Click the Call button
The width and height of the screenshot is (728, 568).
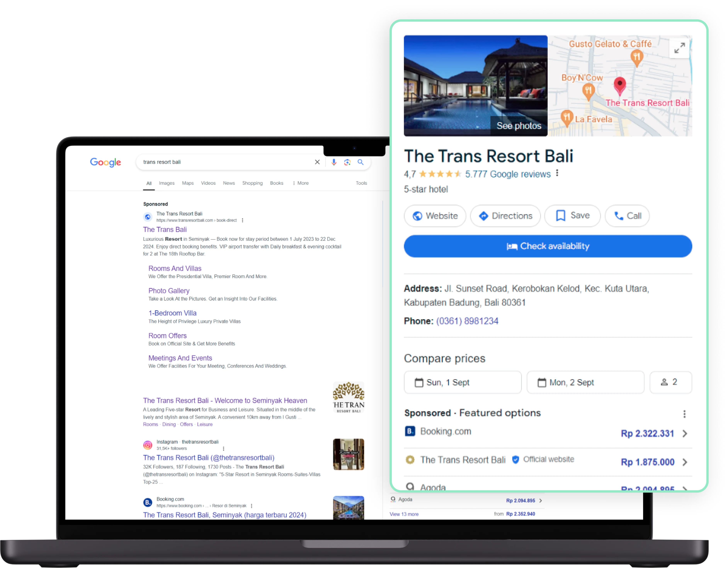627,216
